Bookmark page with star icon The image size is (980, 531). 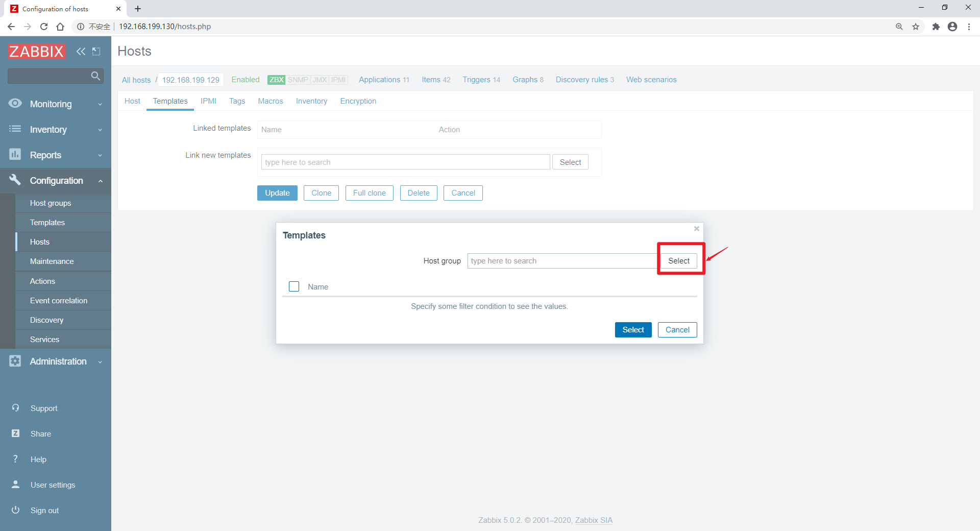pos(916,27)
